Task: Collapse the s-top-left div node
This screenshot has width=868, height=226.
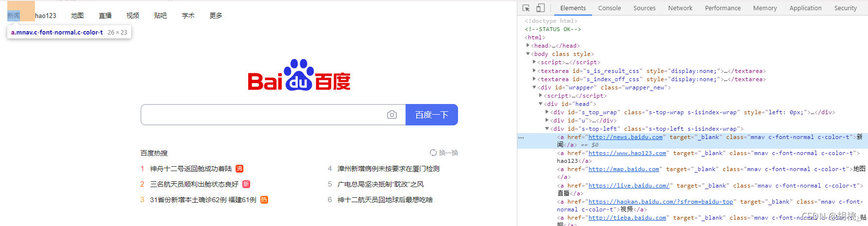Action: tap(547, 129)
